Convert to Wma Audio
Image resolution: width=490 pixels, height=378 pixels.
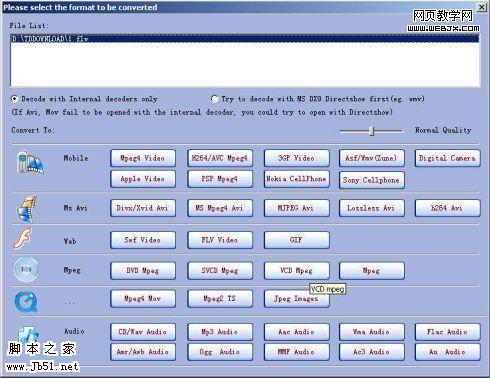[372, 332]
